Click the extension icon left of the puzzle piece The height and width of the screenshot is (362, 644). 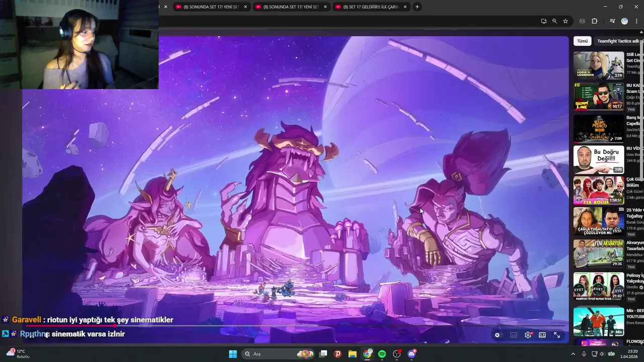tap(583, 21)
